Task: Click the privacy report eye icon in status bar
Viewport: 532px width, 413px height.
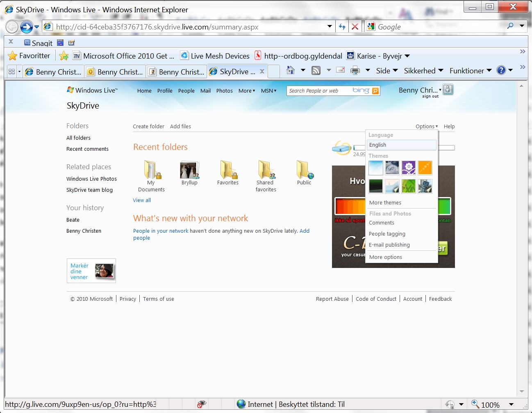Action: [x=201, y=404]
